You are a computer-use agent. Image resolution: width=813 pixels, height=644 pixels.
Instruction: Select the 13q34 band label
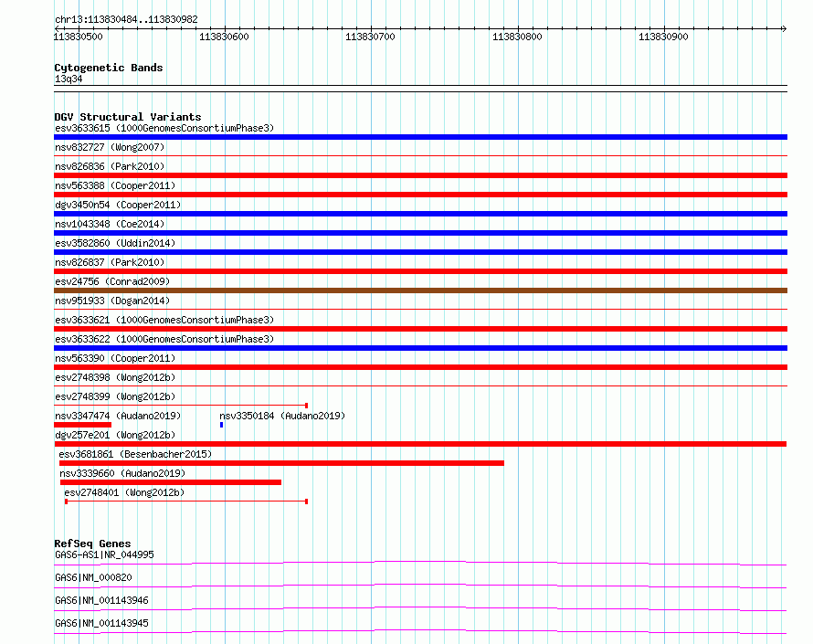pyautogui.click(x=69, y=79)
